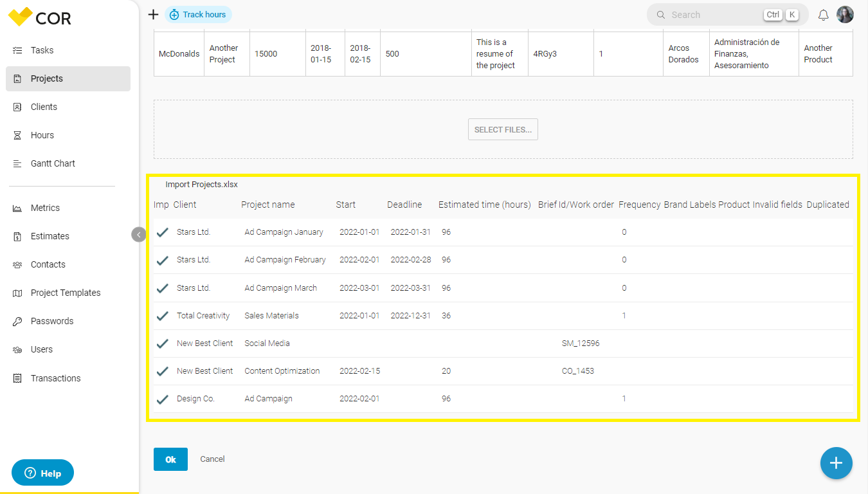Click start date 2022-02-15

click(x=359, y=371)
